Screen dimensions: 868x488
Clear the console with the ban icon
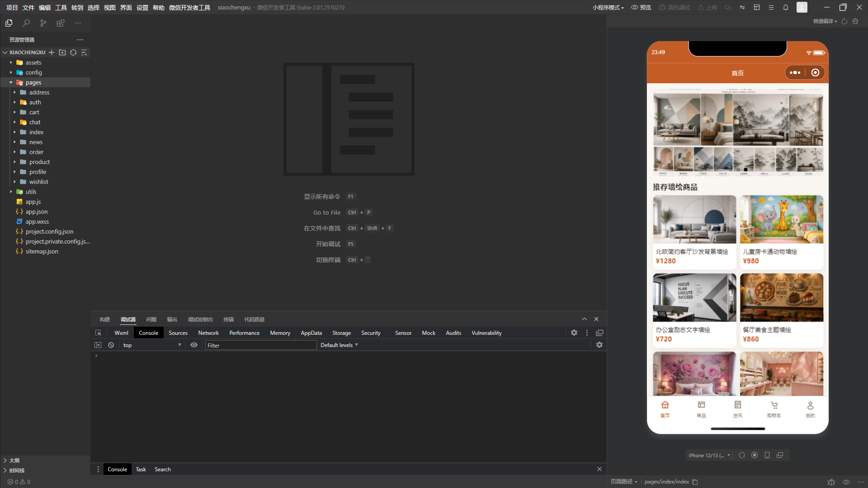111,345
